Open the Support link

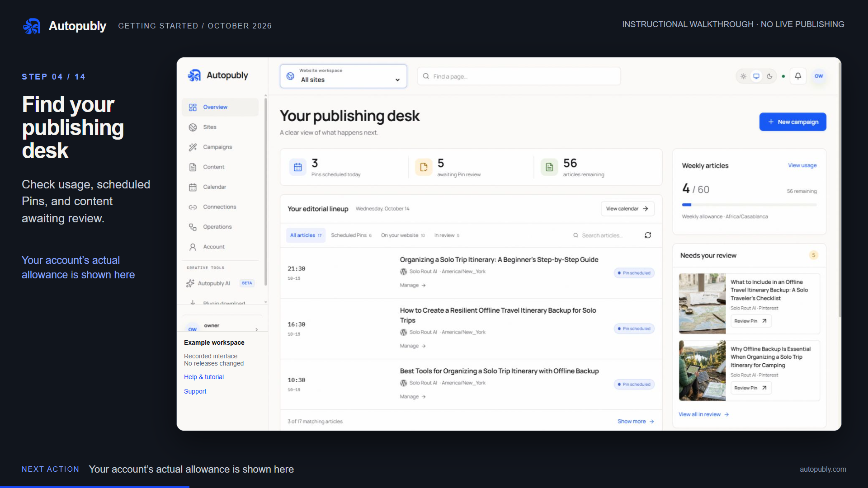(x=195, y=391)
